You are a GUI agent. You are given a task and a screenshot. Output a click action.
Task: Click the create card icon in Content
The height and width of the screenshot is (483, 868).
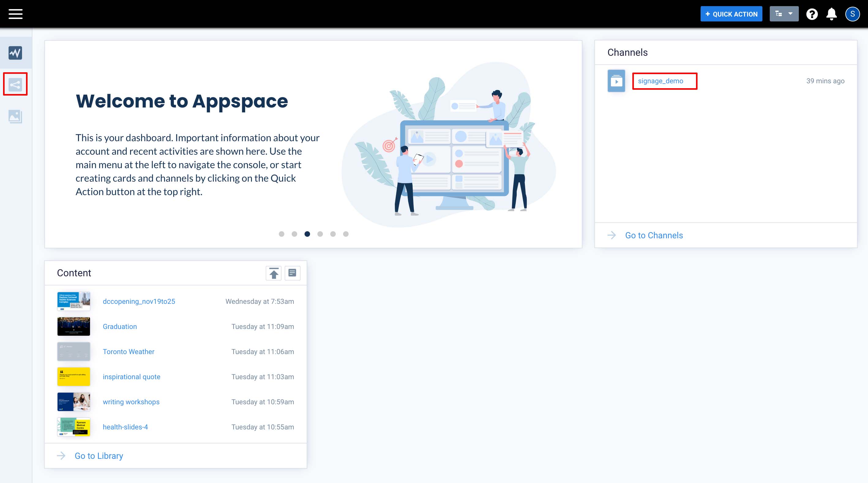(292, 273)
